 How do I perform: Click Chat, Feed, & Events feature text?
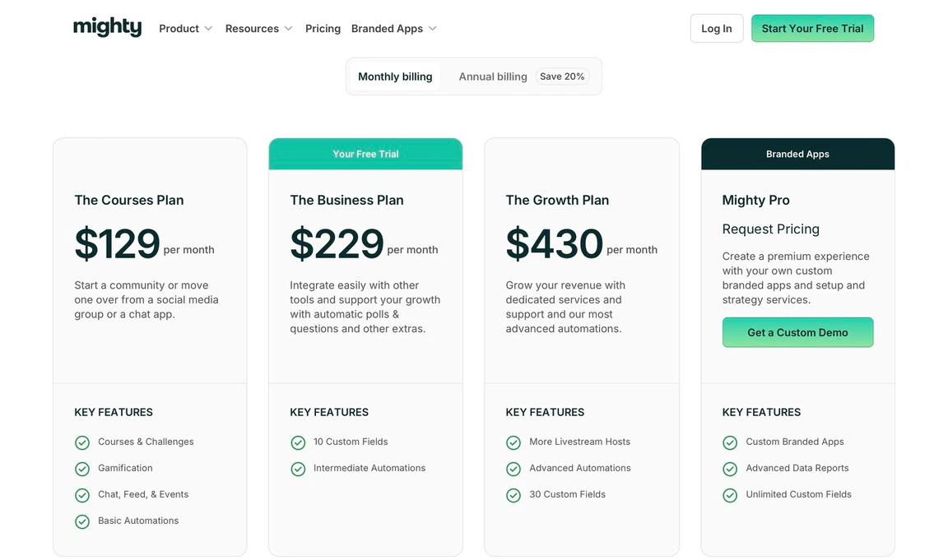coord(143,494)
